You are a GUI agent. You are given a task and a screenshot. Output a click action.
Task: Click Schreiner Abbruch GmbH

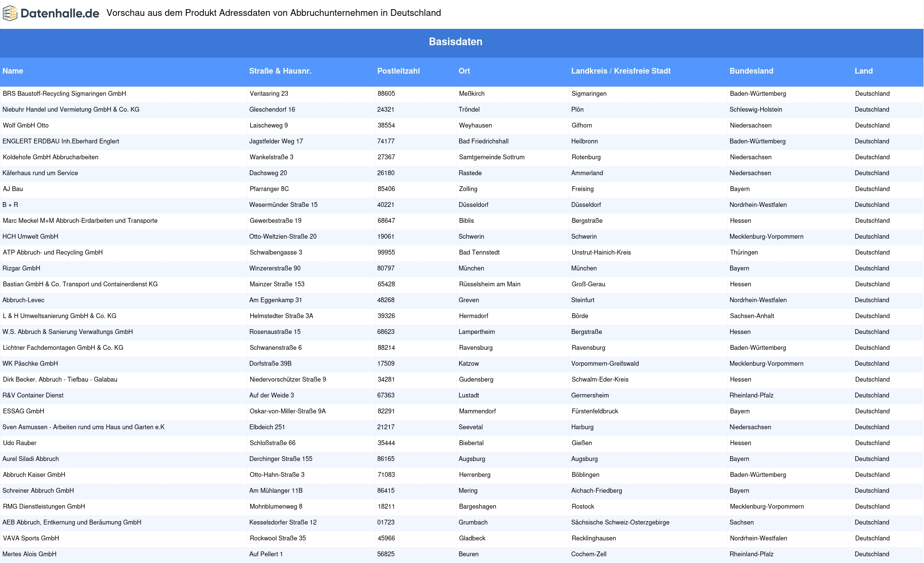tap(38, 491)
